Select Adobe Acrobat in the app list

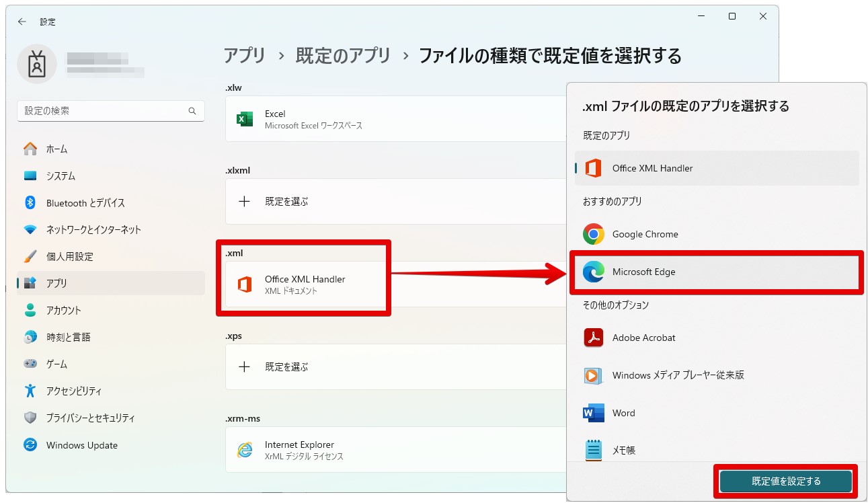[x=717, y=338]
